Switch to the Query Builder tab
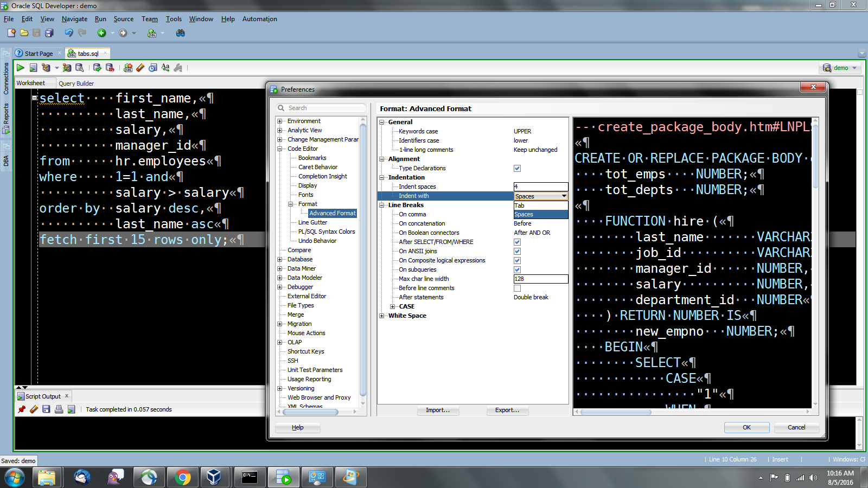868x488 pixels. pyautogui.click(x=76, y=84)
